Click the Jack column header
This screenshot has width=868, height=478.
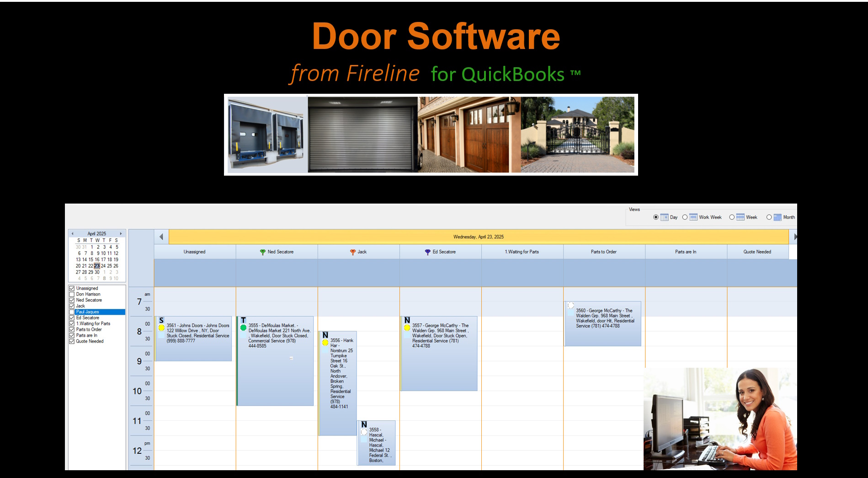click(x=359, y=252)
